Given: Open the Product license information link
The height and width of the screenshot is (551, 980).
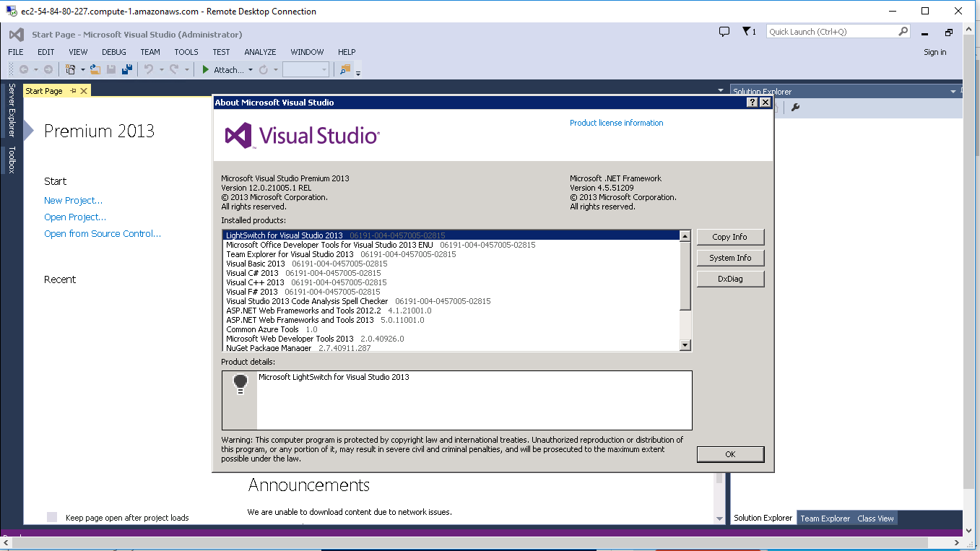Looking at the screenshot, I should tap(616, 123).
